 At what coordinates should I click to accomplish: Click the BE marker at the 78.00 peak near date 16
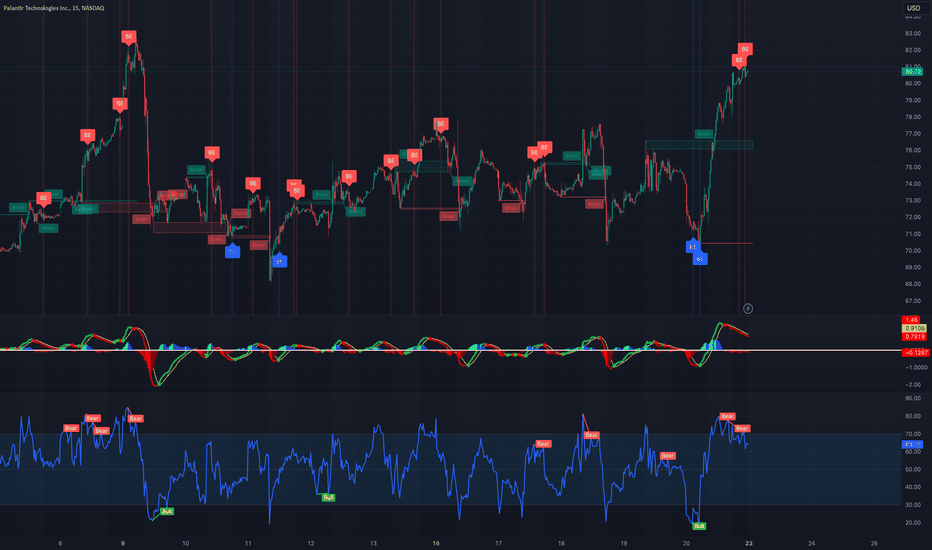click(440, 124)
